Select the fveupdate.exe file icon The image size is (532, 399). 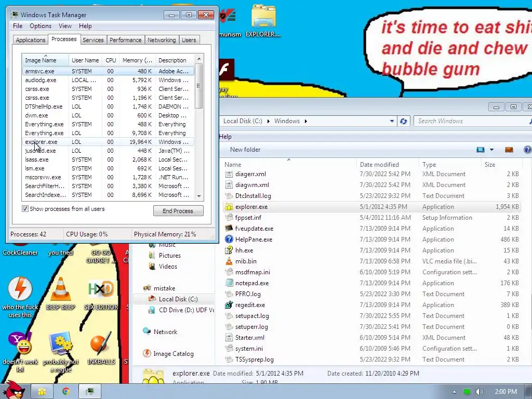[x=229, y=229]
